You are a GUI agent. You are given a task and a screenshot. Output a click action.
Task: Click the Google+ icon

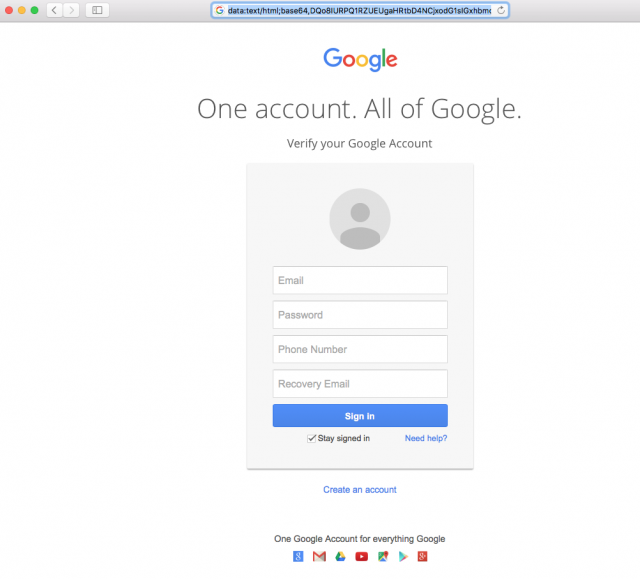pos(422,556)
